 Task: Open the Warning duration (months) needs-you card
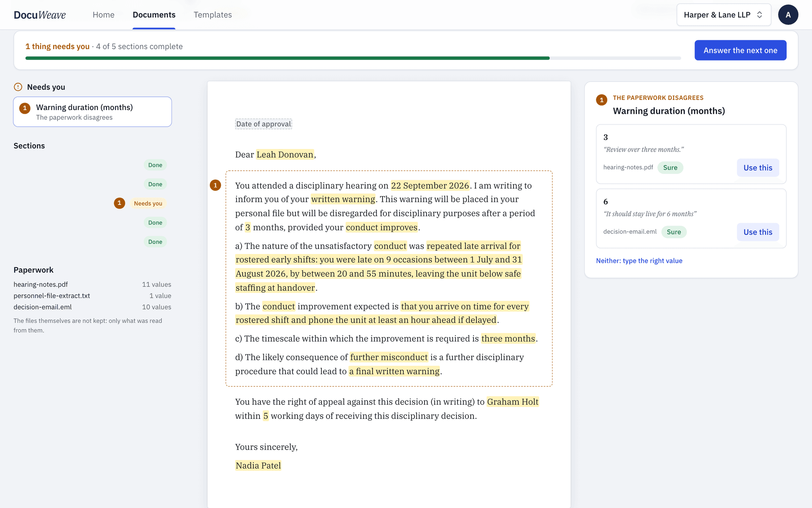(x=92, y=112)
